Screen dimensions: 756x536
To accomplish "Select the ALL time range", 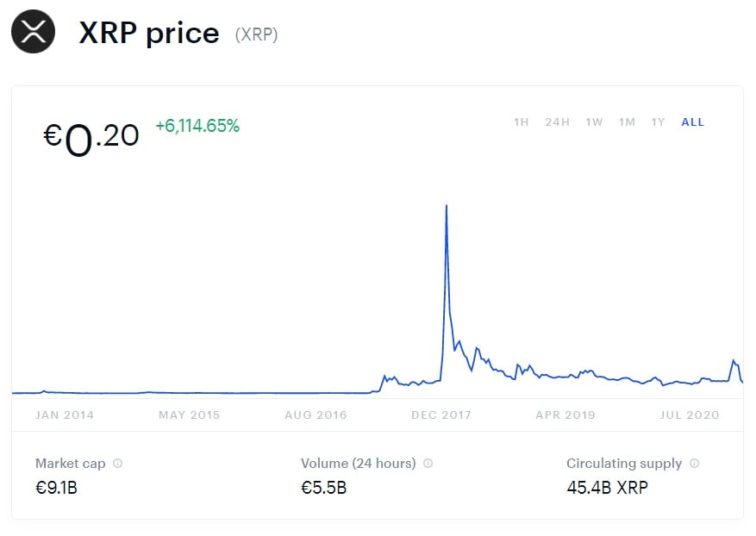I will click(x=692, y=122).
